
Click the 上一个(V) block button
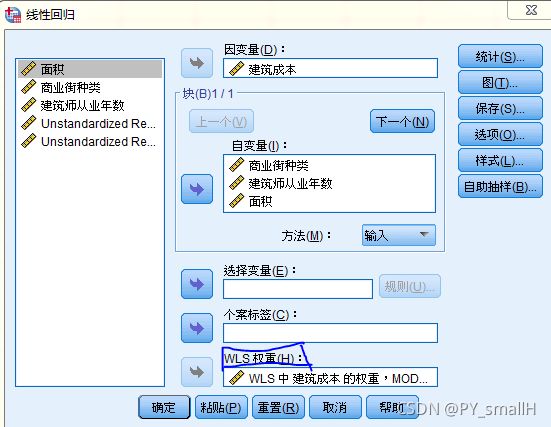pyautogui.click(x=221, y=122)
